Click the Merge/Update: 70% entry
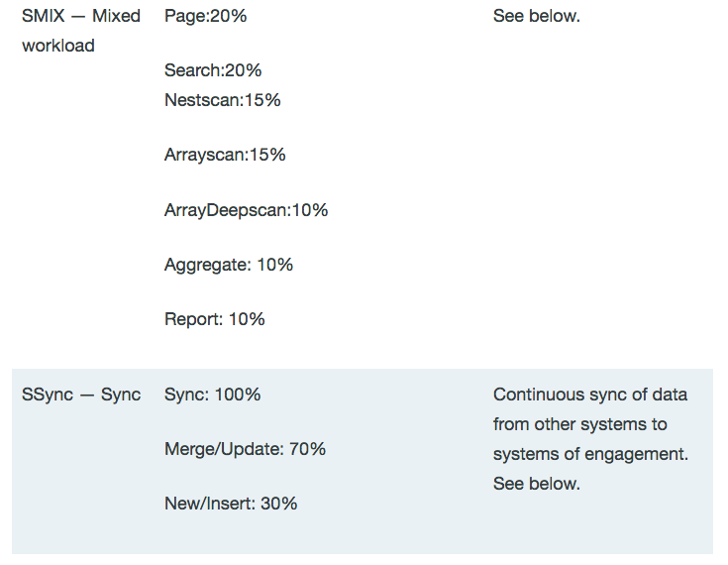Viewport: 728px width, 565px height. 245,449
